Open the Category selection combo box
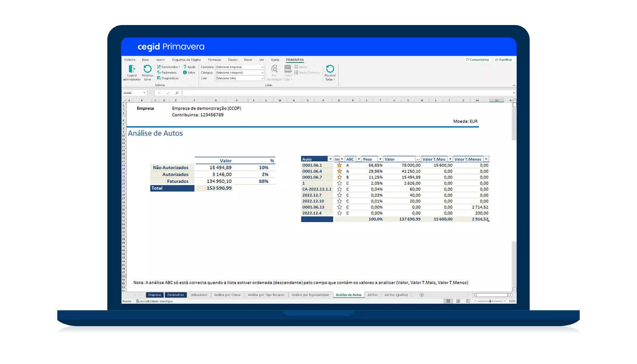637x364 pixels. (x=240, y=73)
